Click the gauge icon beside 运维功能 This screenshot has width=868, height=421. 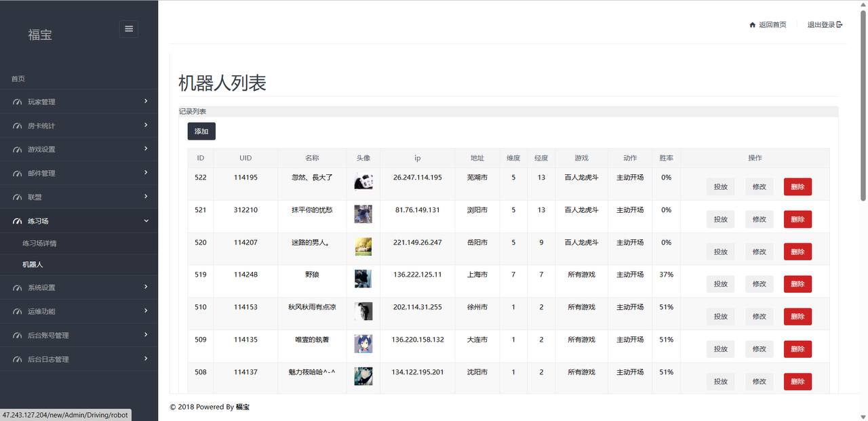[18, 312]
